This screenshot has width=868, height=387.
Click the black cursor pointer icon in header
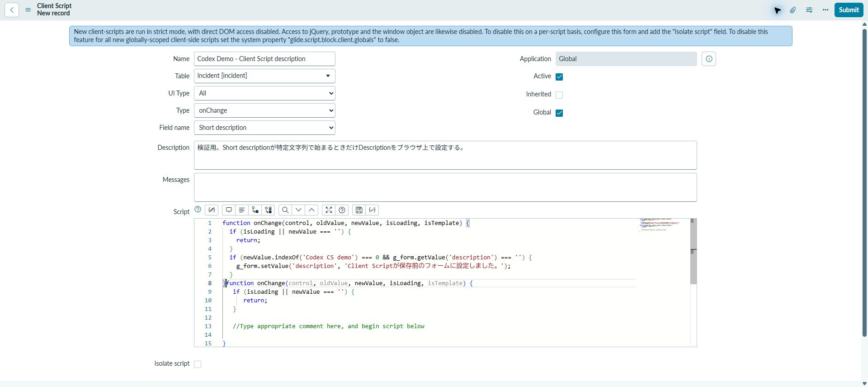click(x=777, y=10)
